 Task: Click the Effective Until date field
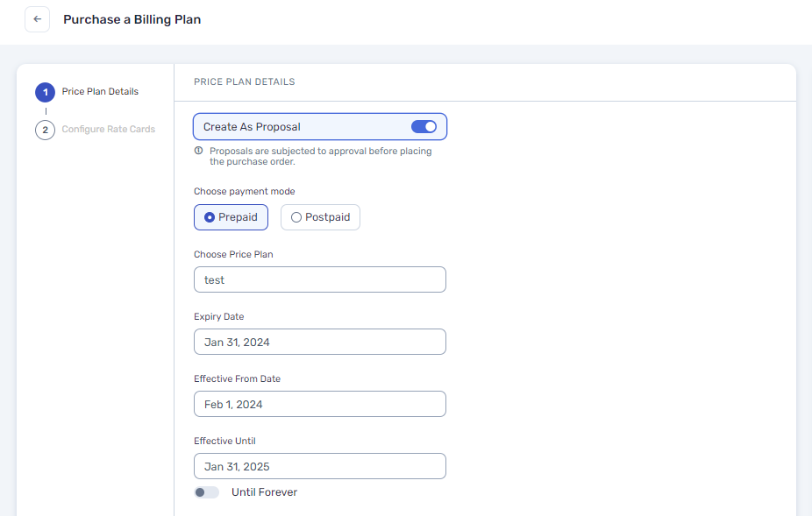click(x=320, y=466)
